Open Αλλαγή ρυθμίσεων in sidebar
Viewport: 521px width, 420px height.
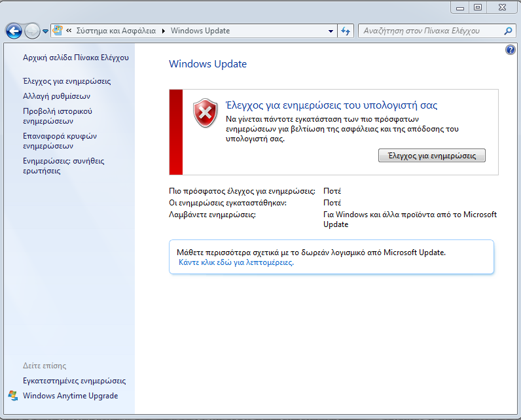click(x=56, y=96)
